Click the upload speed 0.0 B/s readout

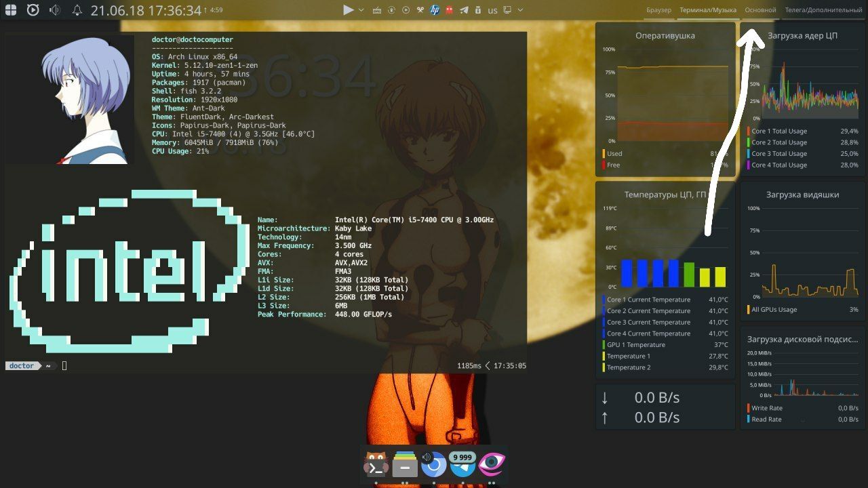click(656, 418)
